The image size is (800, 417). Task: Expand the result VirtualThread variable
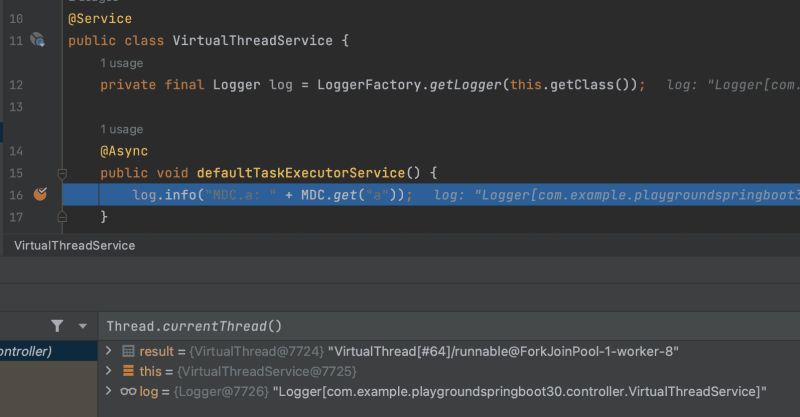tap(109, 351)
